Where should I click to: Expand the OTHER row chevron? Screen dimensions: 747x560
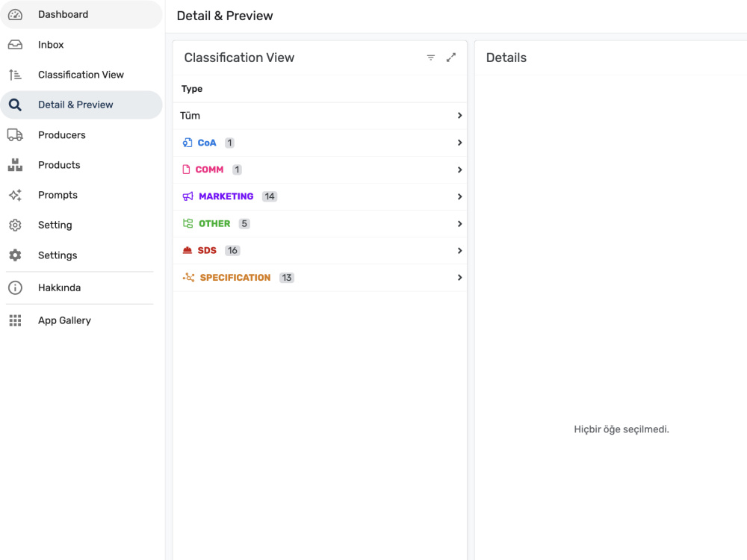tap(459, 224)
